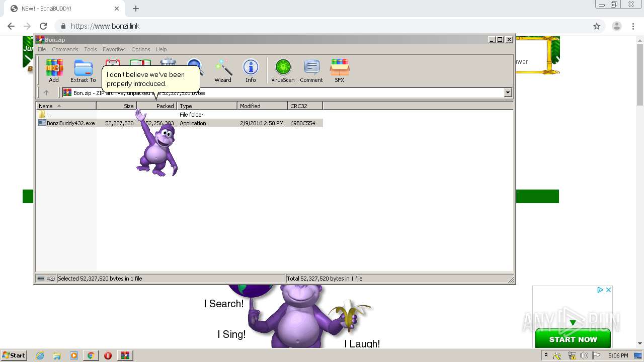The image size is (644, 362).
Task: Open the Help menu
Action: pyautogui.click(x=161, y=49)
